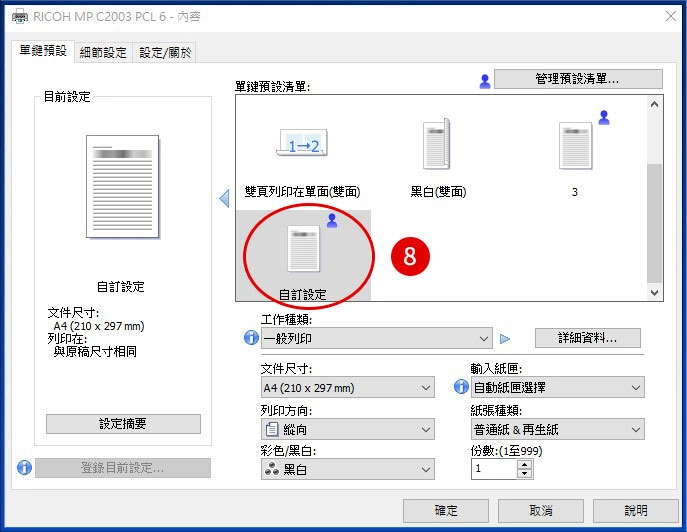687x532 pixels.
Task: Select the 雙頁列印在單面(雙面) preset icon
Action: [x=302, y=142]
